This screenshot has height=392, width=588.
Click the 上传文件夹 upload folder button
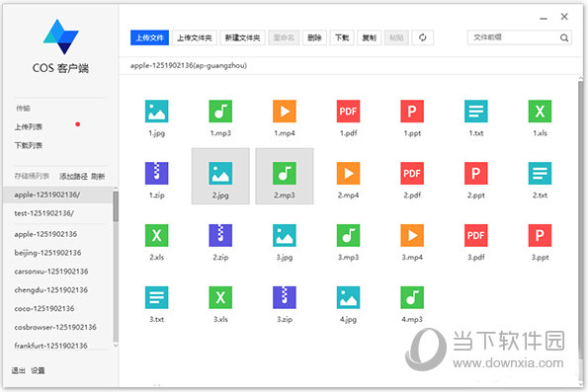pos(195,38)
